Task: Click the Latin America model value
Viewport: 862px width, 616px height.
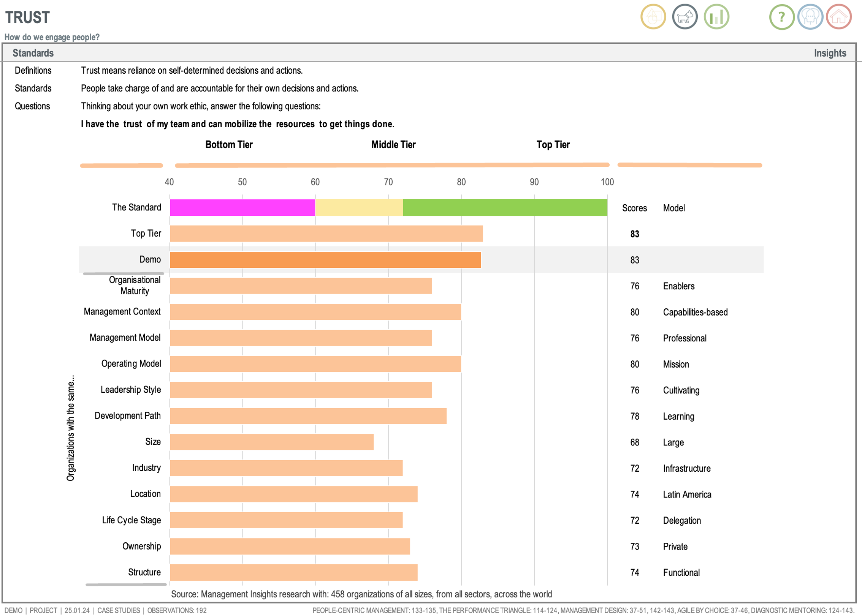Action: (x=687, y=494)
